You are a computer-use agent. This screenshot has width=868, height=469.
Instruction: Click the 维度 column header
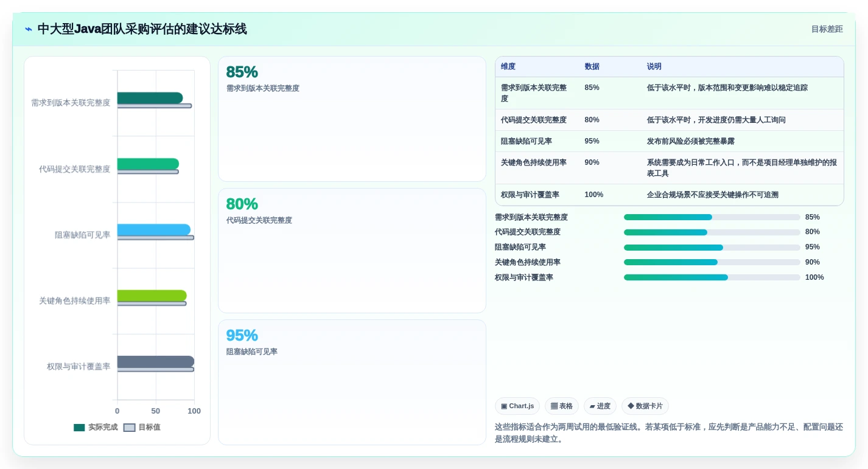(x=508, y=67)
